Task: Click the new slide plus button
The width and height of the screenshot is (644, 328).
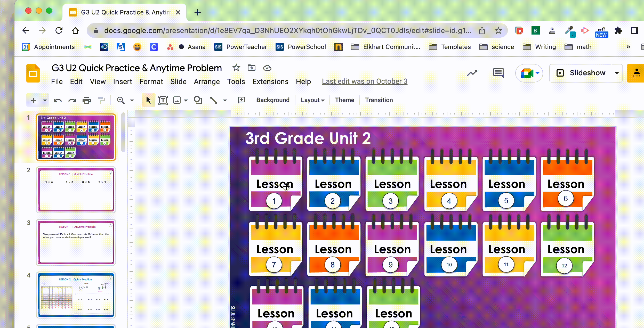Action: (x=34, y=100)
